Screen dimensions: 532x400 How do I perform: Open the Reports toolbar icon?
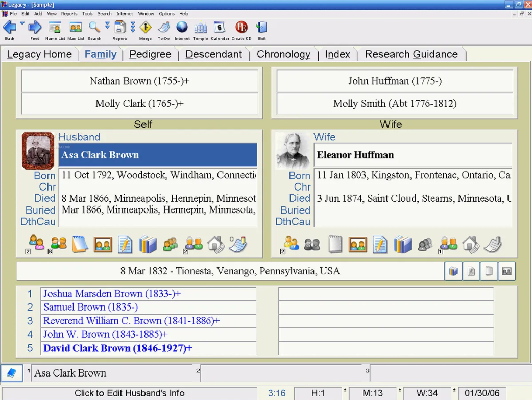click(x=120, y=28)
